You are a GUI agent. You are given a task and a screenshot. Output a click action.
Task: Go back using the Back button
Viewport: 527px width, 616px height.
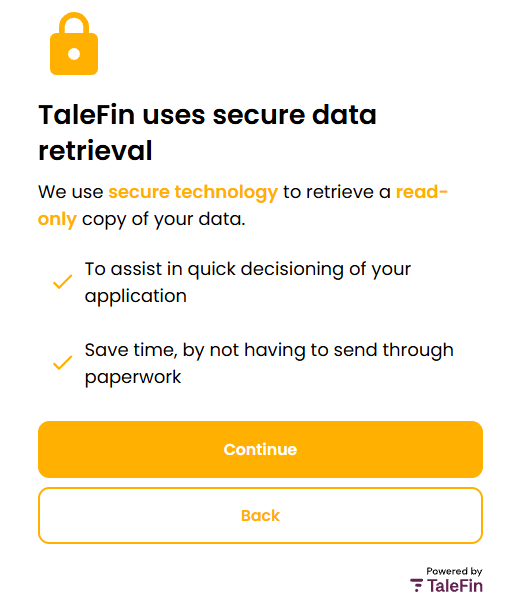260,515
